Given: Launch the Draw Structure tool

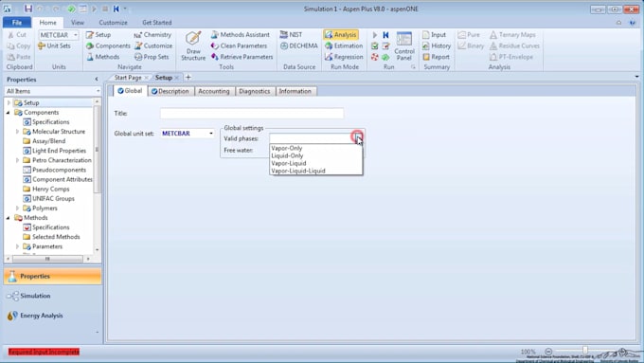Looking at the screenshot, I should [193, 46].
